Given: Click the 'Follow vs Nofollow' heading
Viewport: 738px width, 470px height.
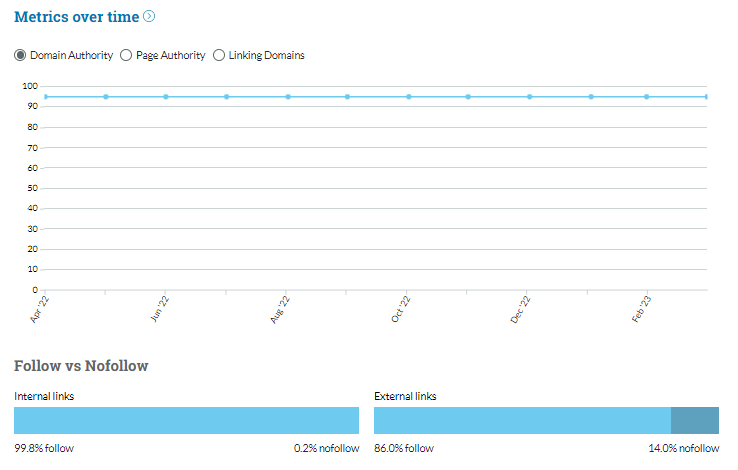Looking at the screenshot, I should pos(81,366).
